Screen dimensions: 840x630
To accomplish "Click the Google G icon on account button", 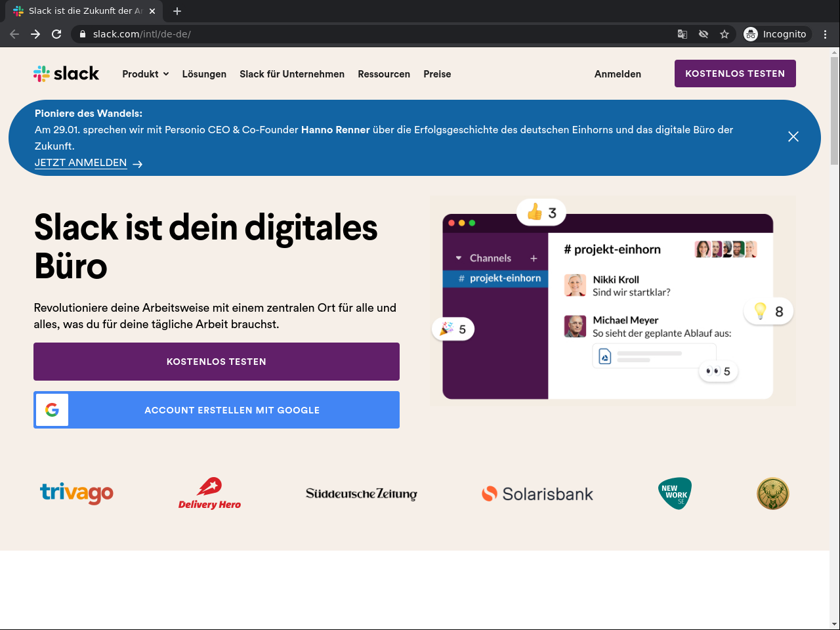I will point(52,410).
